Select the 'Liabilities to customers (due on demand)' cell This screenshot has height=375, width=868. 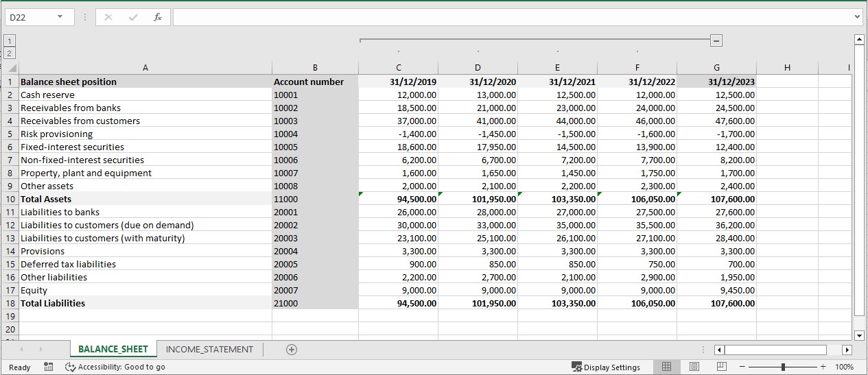(x=145, y=225)
